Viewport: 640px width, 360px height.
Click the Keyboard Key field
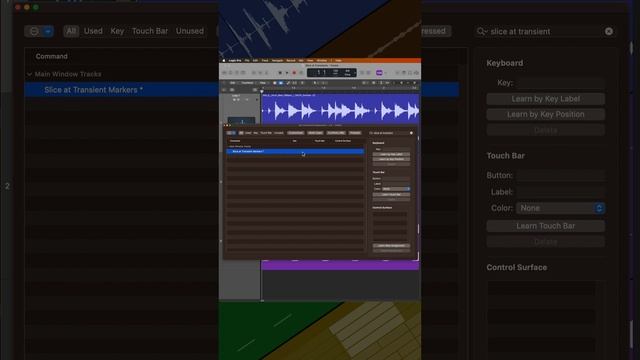point(560,83)
